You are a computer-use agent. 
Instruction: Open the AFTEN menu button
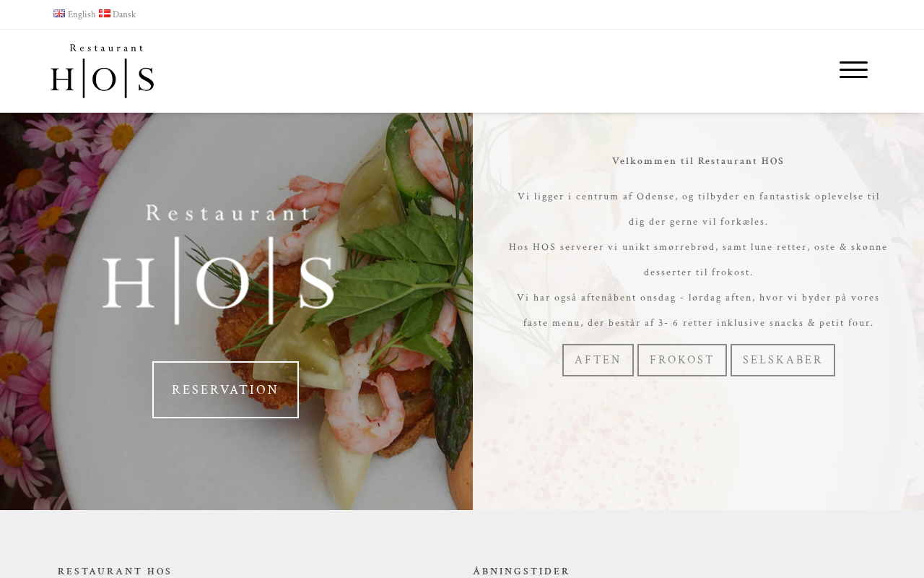pos(598,360)
